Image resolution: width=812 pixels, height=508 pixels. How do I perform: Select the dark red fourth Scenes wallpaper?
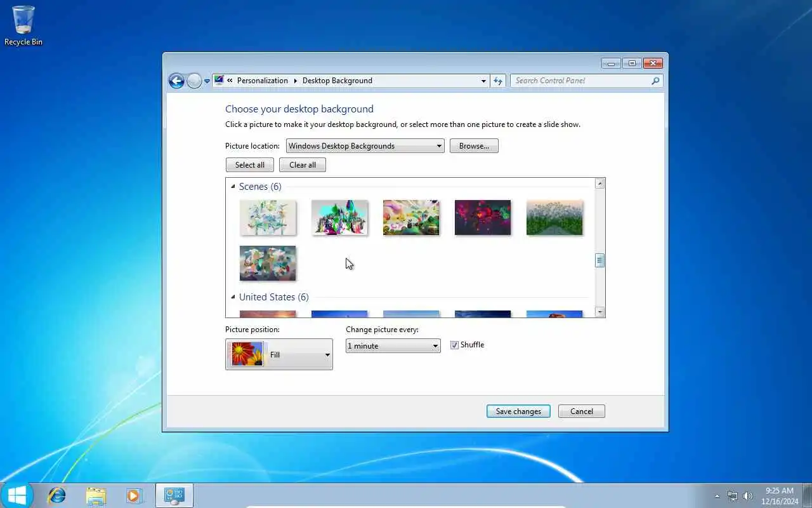click(483, 218)
